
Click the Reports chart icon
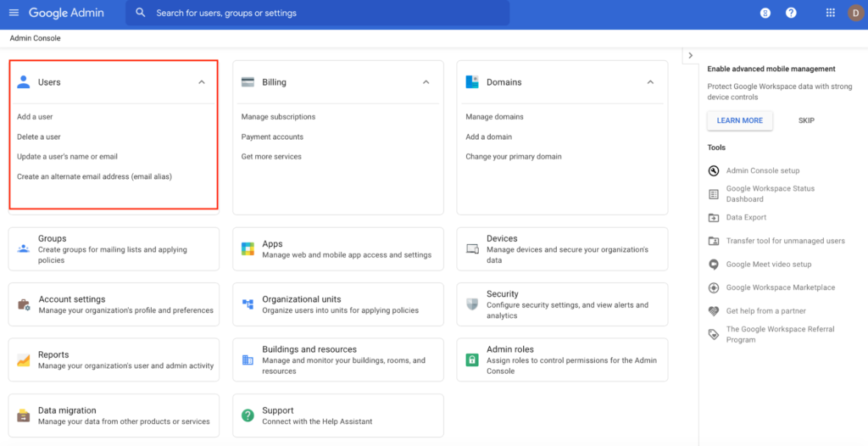point(23,360)
